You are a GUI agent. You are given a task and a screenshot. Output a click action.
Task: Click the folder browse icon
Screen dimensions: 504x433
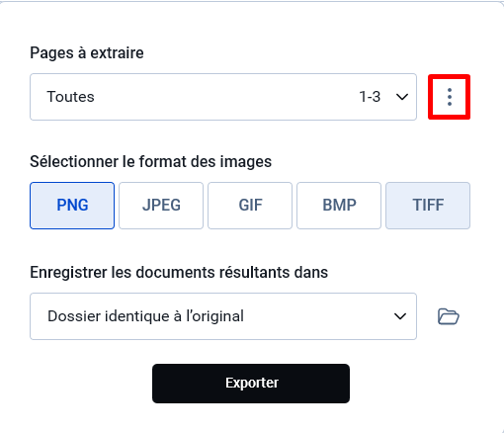pyautogui.click(x=449, y=316)
